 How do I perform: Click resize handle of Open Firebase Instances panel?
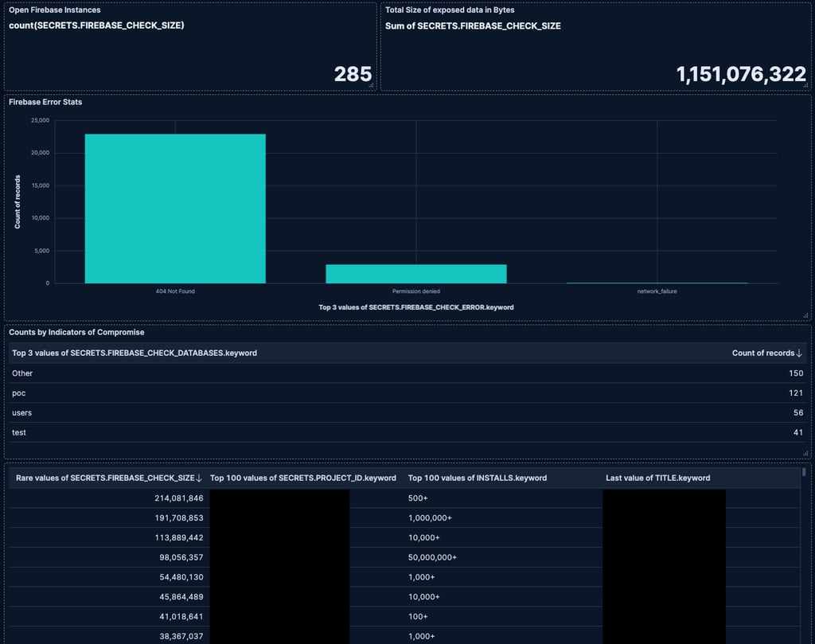tap(371, 85)
